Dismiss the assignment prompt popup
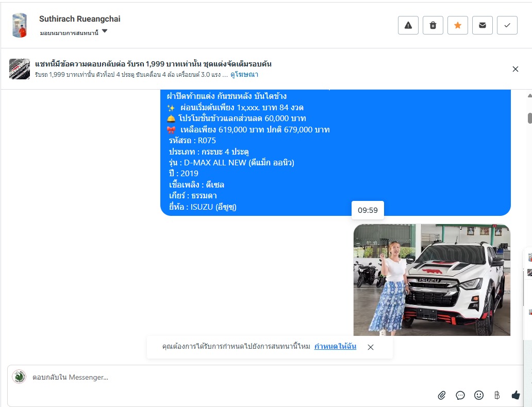Viewport: 532px width, 407px height. point(371,347)
